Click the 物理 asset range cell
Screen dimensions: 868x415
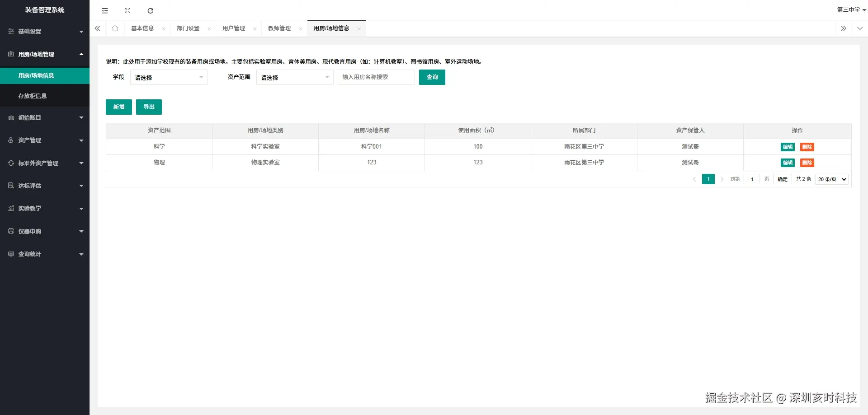159,163
